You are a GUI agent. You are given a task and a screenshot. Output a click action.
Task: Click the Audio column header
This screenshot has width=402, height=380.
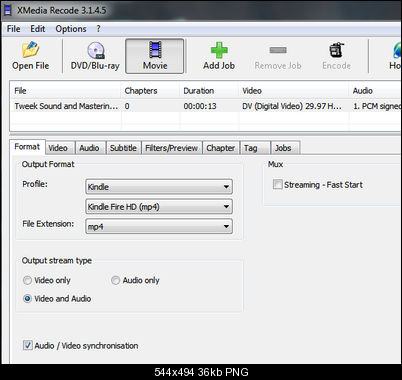(375, 91)
